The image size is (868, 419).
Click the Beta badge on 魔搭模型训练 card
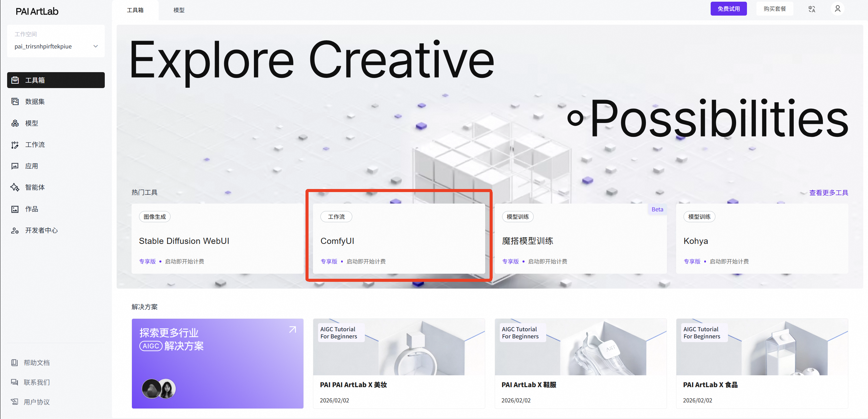pyautogui.click(x=657, y=209)
